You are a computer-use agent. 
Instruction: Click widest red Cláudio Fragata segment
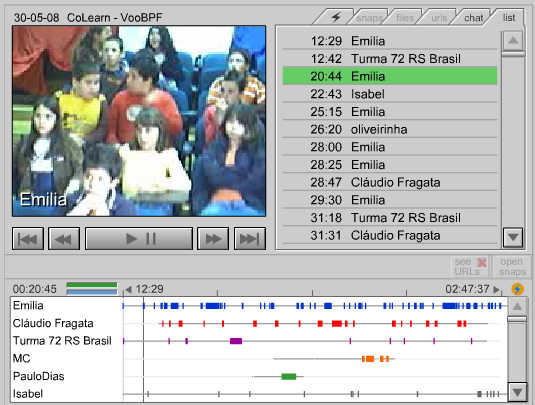tap(337, 323)
